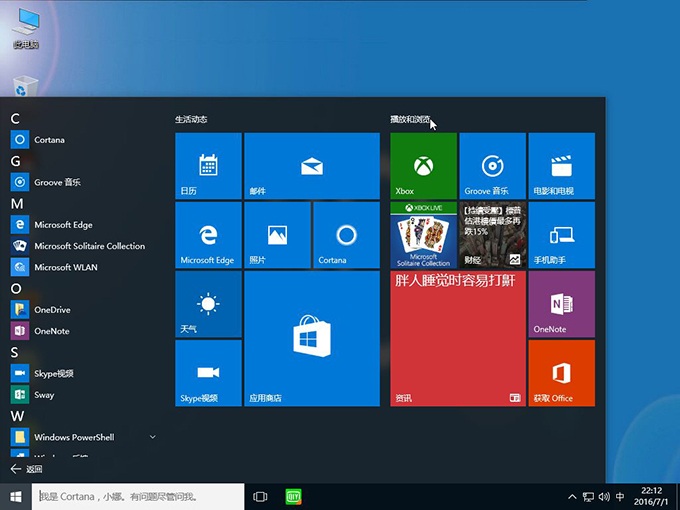Toggle the 中 input method indicator
This screenshot has height=510, width=680.
tap(620, 497)
